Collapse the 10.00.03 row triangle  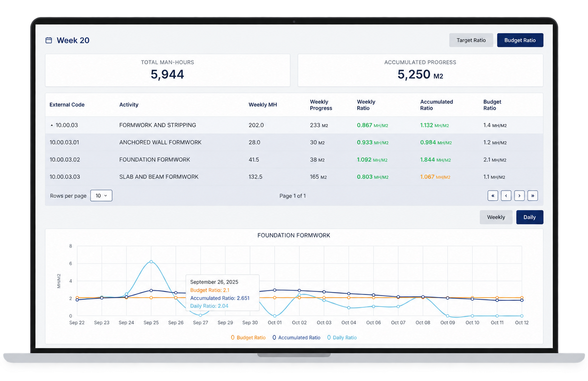pyautogui.click(x=52, y=125)
